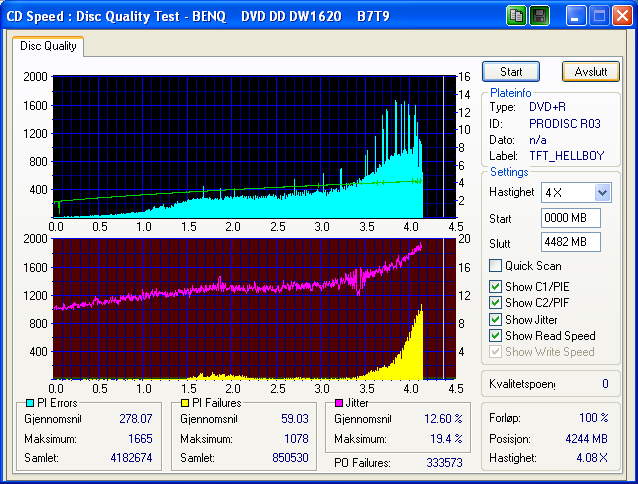This screenshot has width=638, height=484.
Task: Click the PI Failures Samlet value 850530
Action: coord(290,458)
